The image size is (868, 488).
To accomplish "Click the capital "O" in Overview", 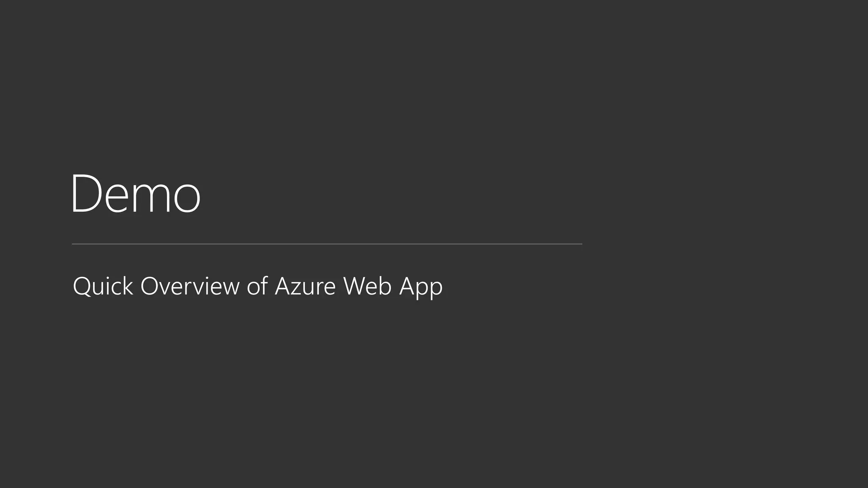I will click(149, 286).
